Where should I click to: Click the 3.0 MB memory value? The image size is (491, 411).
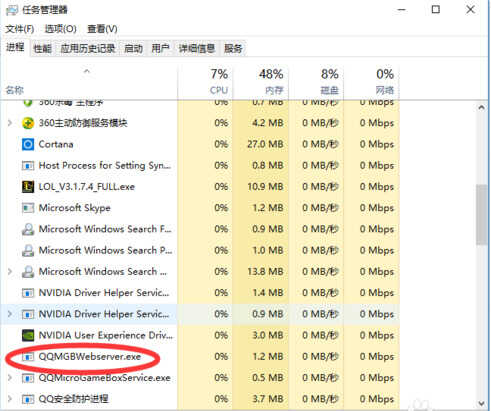point(268,335)
